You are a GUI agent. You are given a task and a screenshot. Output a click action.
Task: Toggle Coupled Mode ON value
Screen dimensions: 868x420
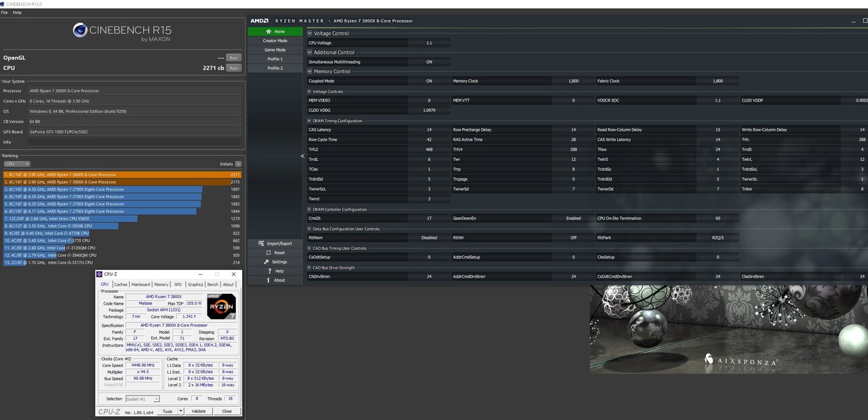429,81
